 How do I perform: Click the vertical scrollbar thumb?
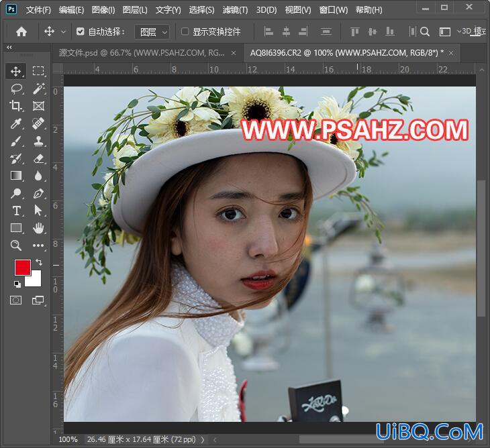point(481,249)
